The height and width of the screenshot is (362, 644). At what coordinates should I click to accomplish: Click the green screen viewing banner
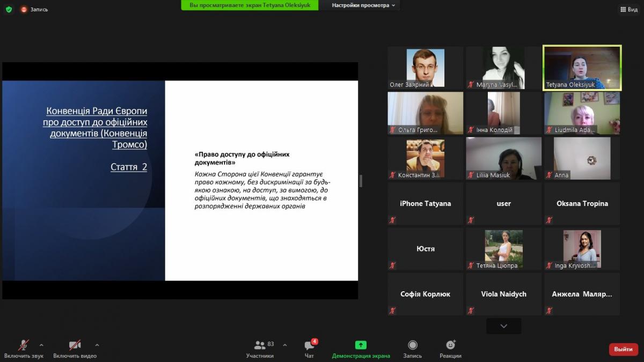pos(250,5)
